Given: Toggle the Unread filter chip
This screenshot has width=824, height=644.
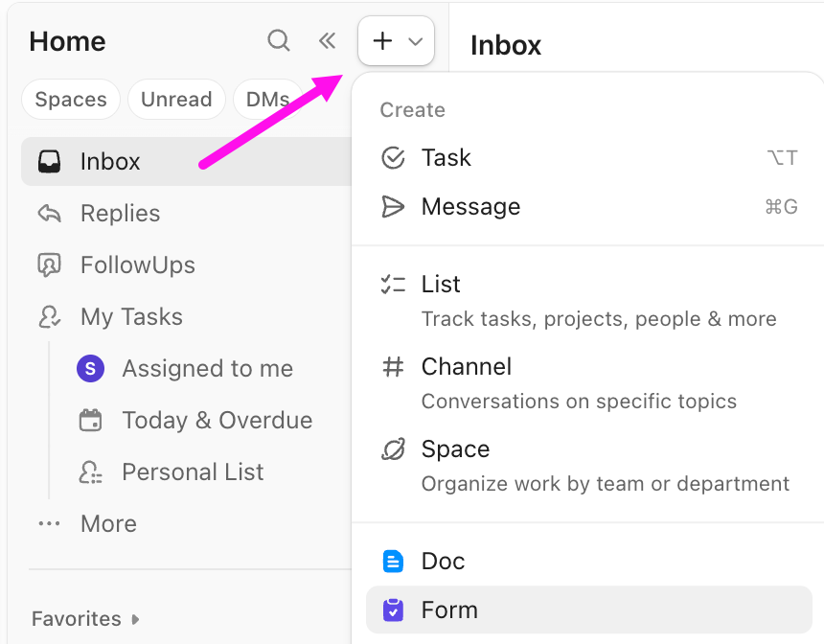Looking at the screenshot, I should click(176, 99).
